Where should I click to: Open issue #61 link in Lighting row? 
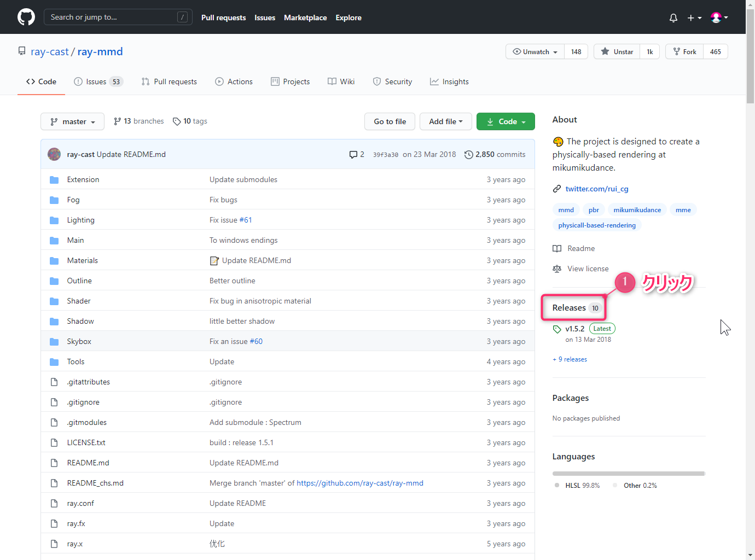246,220
